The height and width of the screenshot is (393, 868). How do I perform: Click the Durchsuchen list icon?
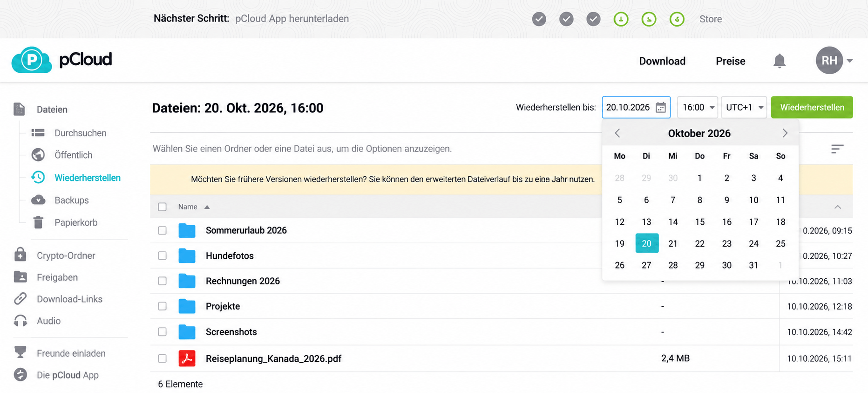coord(38,133)
